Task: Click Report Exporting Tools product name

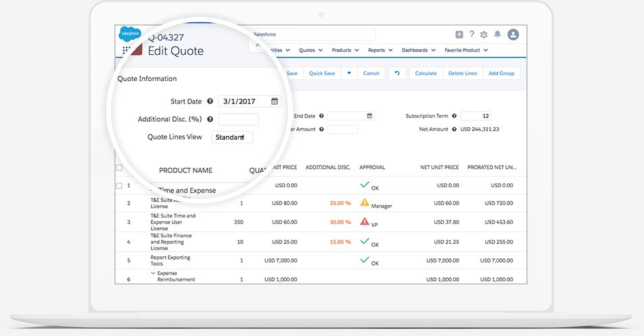Action: click(170, 260)
